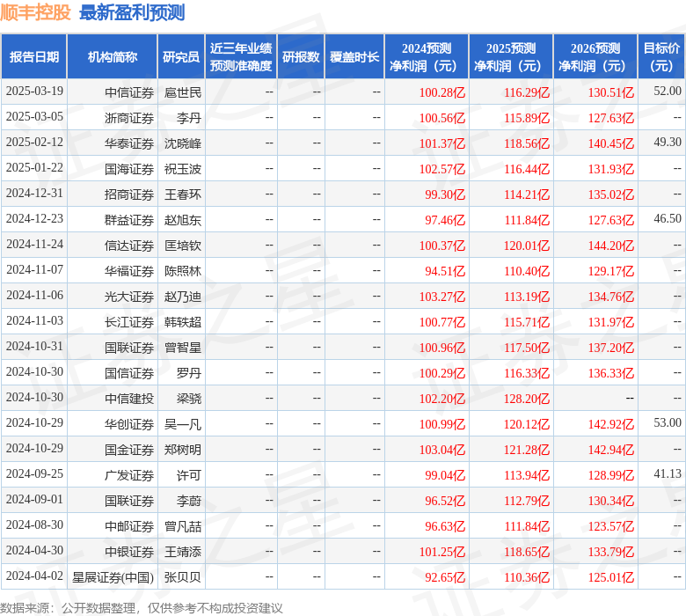Select institution 华泰证券
The height and width of the screenshot is (616, 686).
click(x=129, y=143)
